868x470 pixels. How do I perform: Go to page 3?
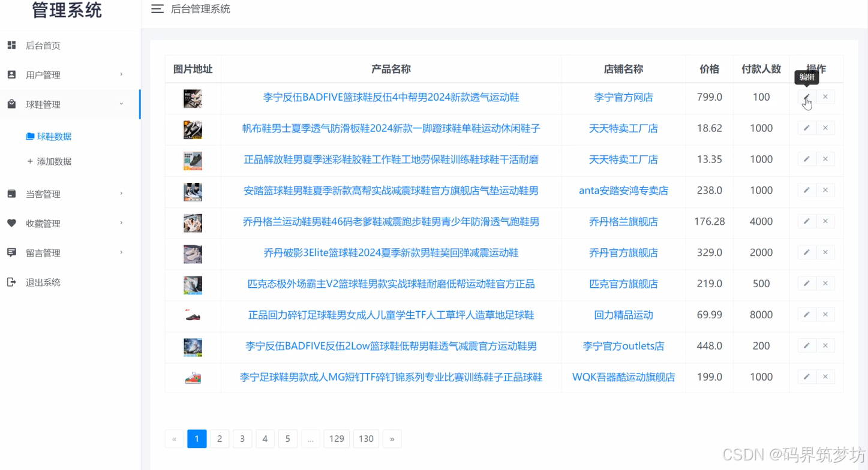click(242, 439)
